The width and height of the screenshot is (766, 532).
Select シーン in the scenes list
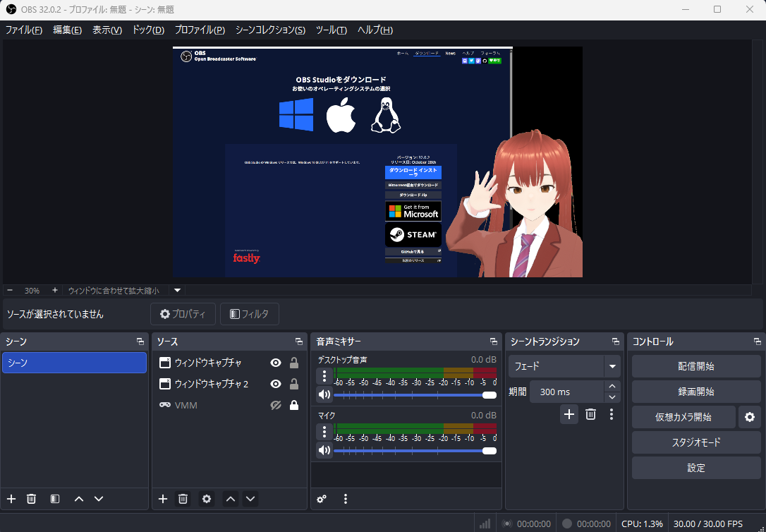(74, 363)
